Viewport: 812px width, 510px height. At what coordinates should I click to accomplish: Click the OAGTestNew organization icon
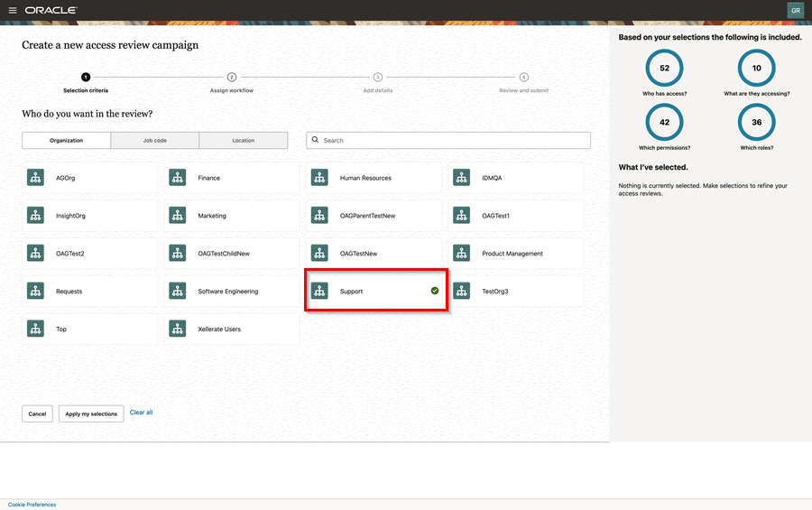[x=319, y=254]
